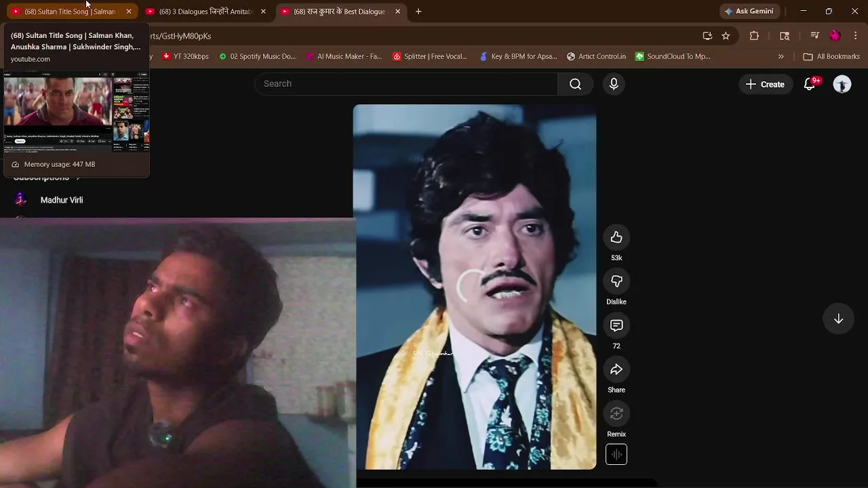Open 02 Spotify Music Do... bookmark
The width and height of the screenshot is (868, 488).
(x=257, y=56)
